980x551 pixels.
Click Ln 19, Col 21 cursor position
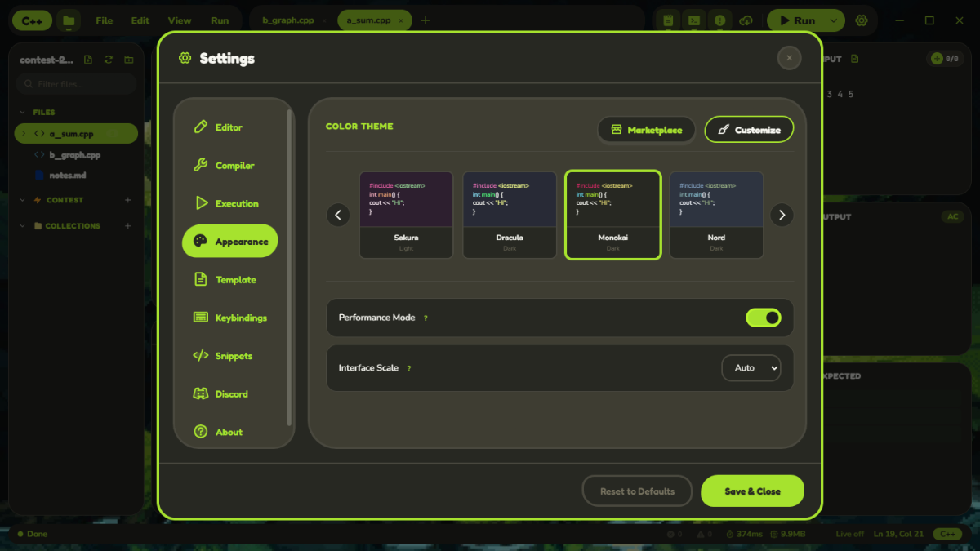tap(898, 534)
